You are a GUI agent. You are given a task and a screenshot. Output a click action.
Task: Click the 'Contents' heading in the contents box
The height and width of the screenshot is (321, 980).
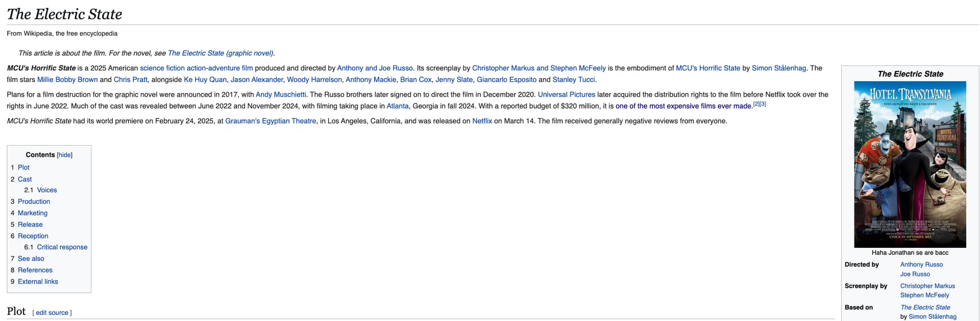tap(40, 155)
